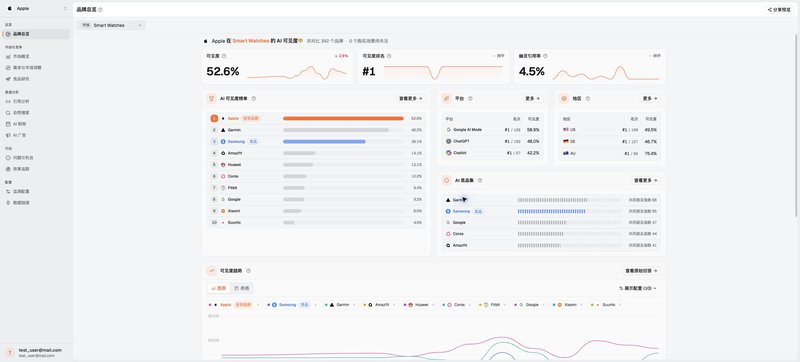This screenshot has width=800, height=362.
Task: Click Samsung's blue segmented bar in AI 竞品集
Action: [552, 211]
